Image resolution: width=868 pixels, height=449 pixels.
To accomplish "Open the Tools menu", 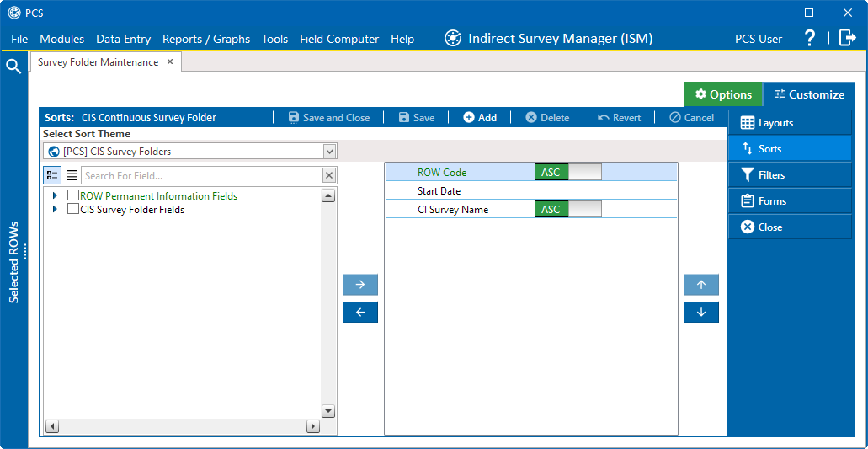I will click(275, 39).
